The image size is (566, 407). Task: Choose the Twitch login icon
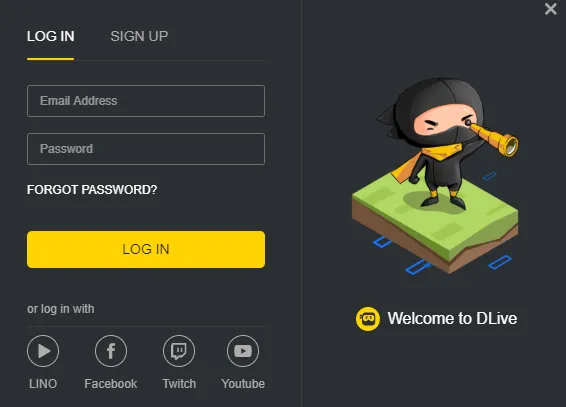click(x=179, y=351)
